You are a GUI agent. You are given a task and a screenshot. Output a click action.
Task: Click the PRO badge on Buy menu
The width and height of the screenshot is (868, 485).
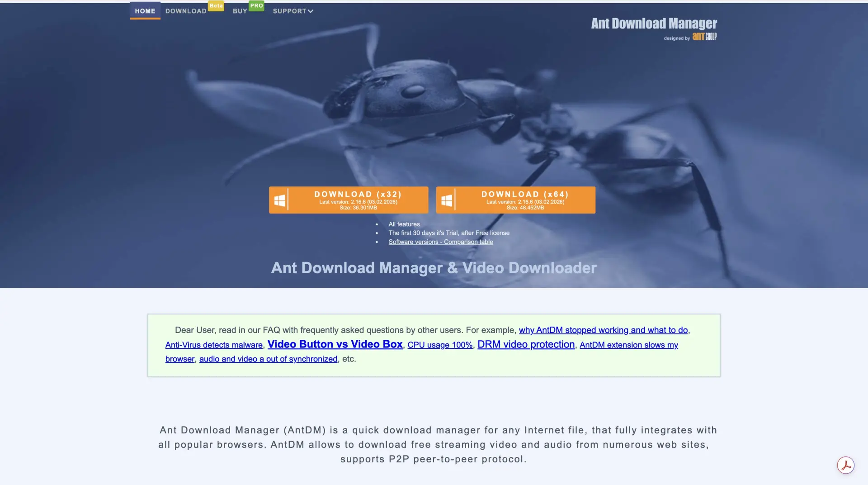[256, 6]
